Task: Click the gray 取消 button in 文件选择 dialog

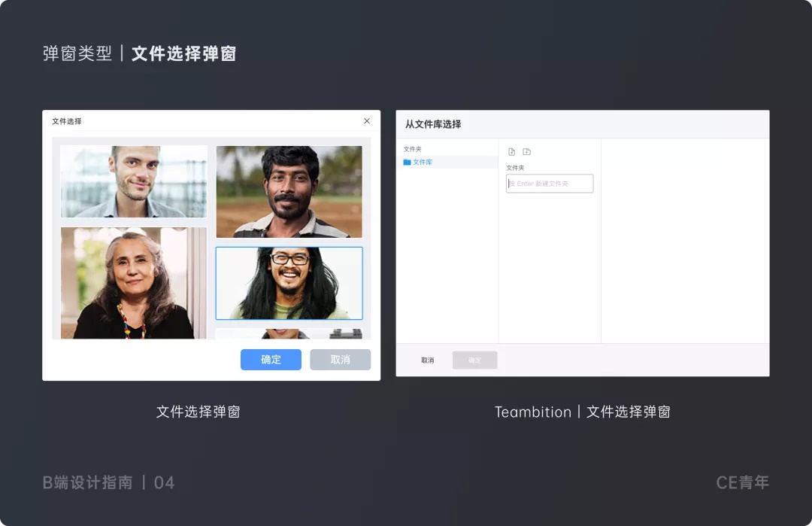Action: click(x=340, y=360)
